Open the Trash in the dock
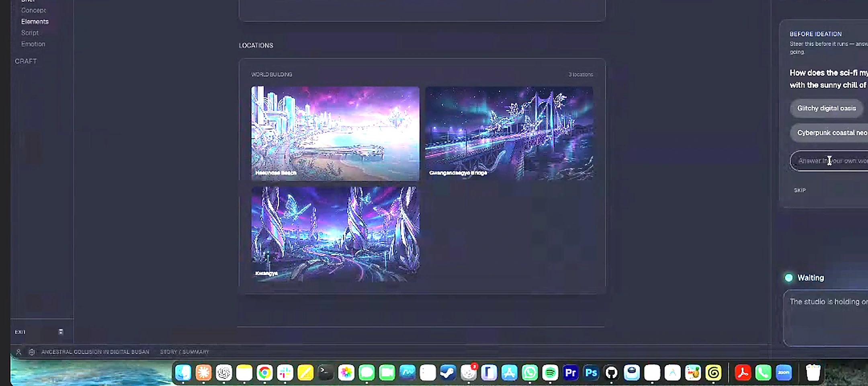 813,373
